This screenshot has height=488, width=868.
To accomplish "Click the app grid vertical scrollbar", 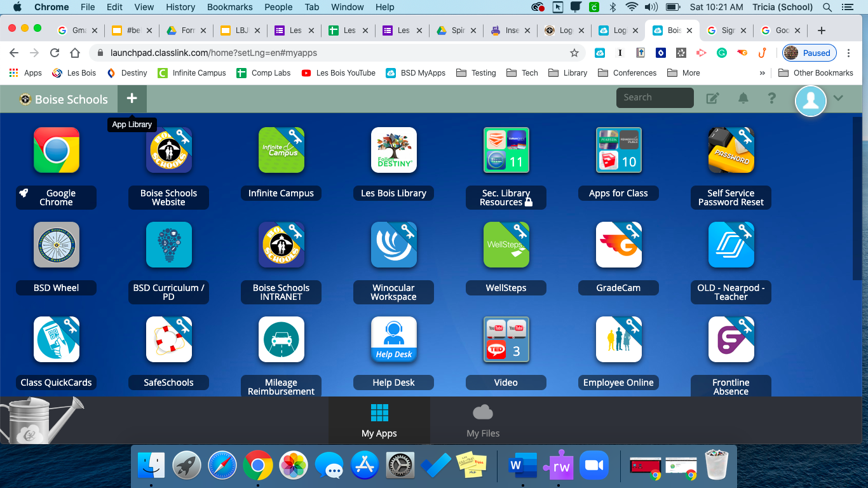I will (857, 198).
